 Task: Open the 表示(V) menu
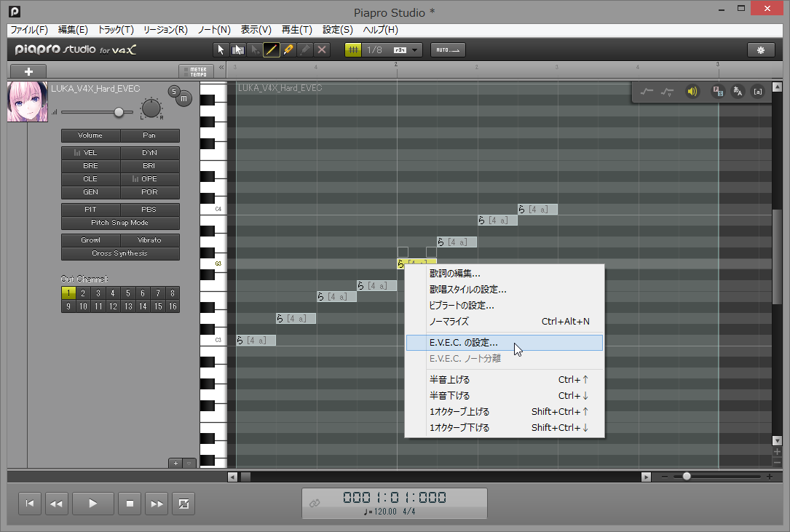click(256, 30)
